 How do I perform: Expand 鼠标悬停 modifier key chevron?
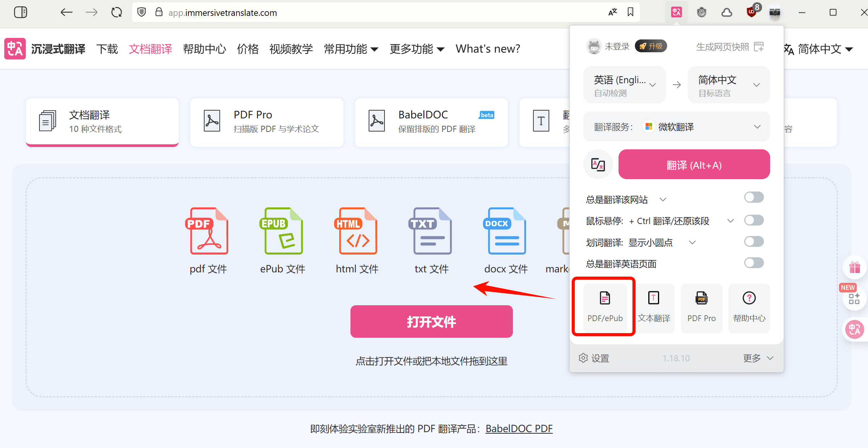tap(730, 221)
